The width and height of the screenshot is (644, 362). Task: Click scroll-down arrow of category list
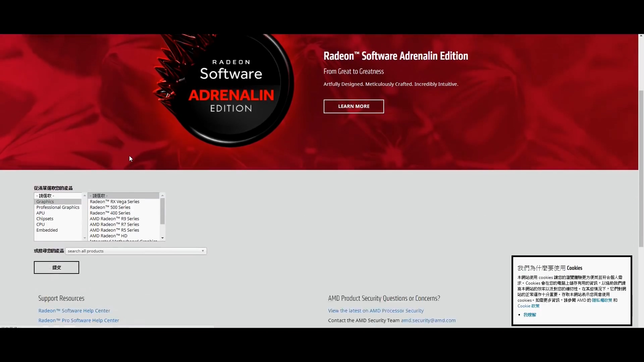point(85,238)
